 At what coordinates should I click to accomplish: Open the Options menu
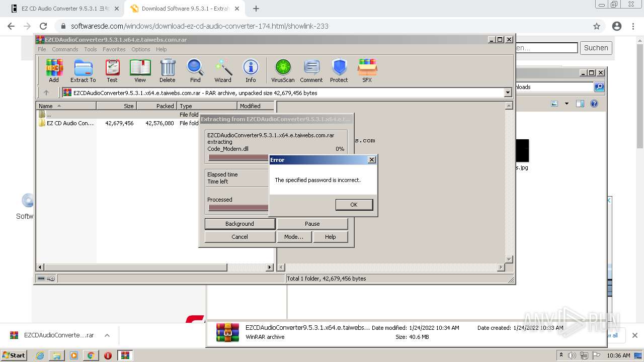tap(141, 49)
